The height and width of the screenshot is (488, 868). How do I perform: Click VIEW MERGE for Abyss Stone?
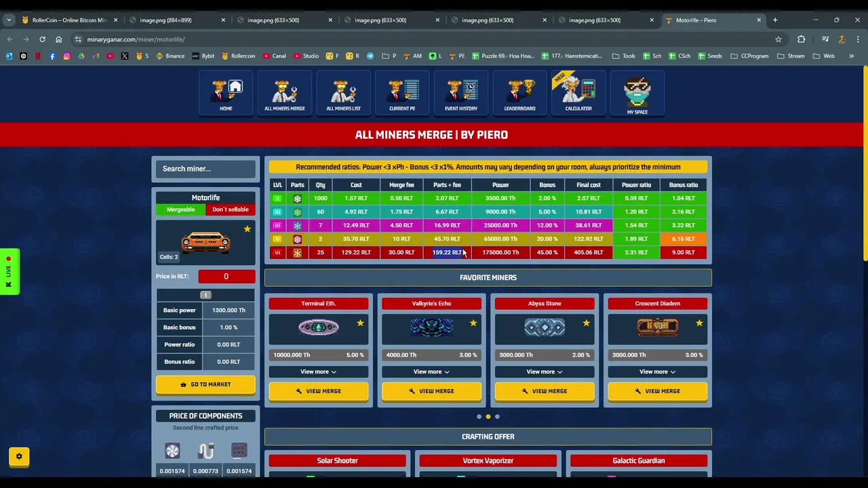tap(545, 391)
